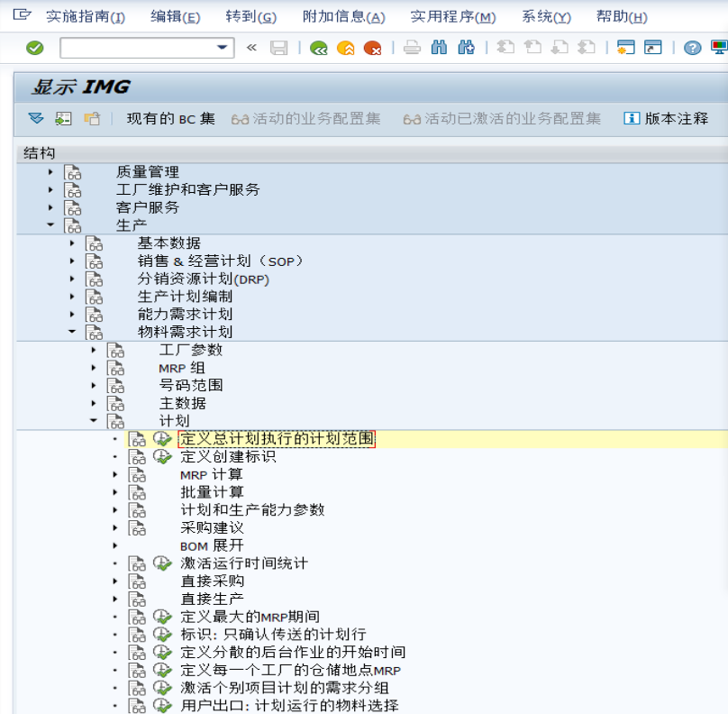Collapse the 计划 node
728x714 pixels.
pyautogui.click(x=94, y=420)
